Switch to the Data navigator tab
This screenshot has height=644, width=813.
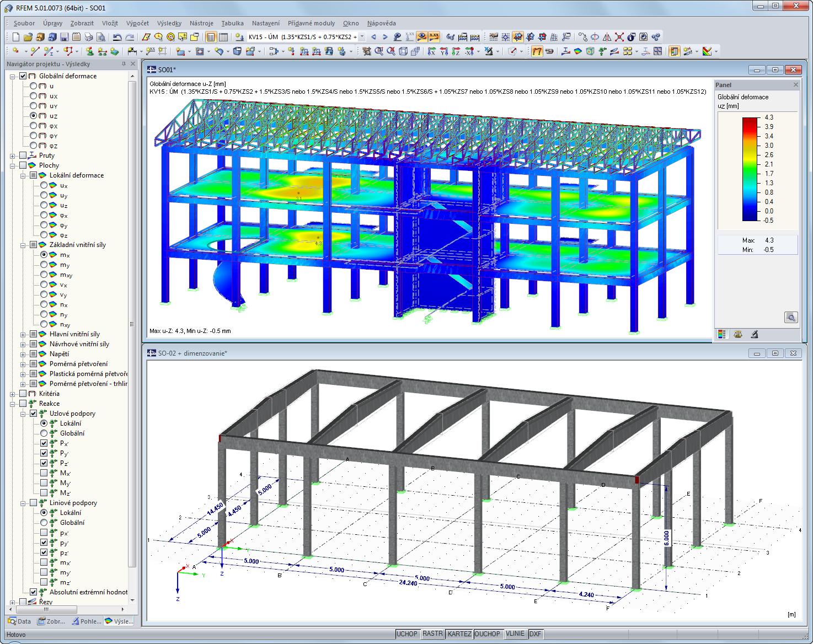click(x=20, y=621)
